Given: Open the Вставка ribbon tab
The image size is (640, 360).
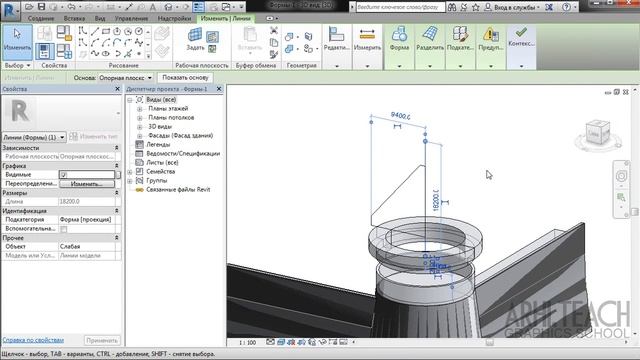Looking at the screenshot, I should 74,18.
